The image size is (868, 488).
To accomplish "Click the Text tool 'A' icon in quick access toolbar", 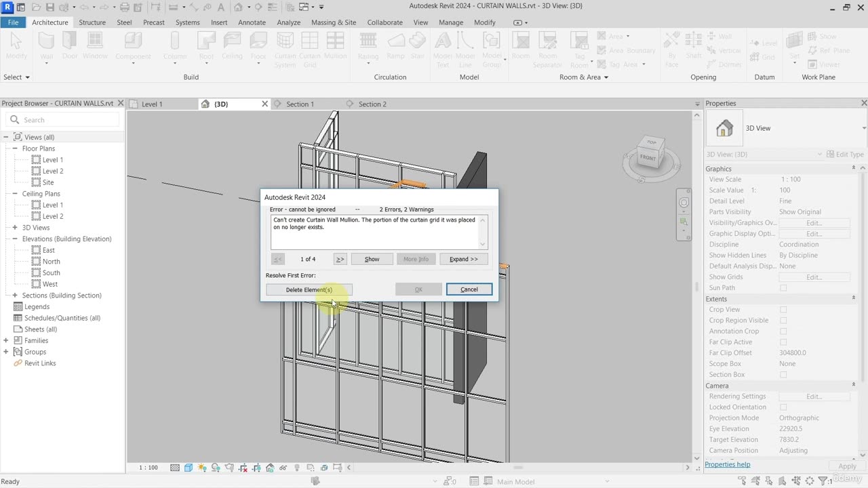I will [x=221, y=7].
